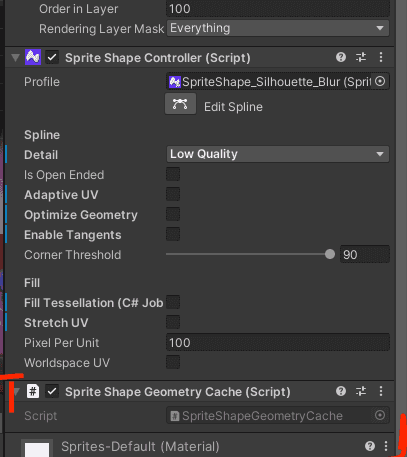Open the Detail quality dropdown
Image resolution: width=407 pixels, height=457 pixels.
click(x=278, y=154)
